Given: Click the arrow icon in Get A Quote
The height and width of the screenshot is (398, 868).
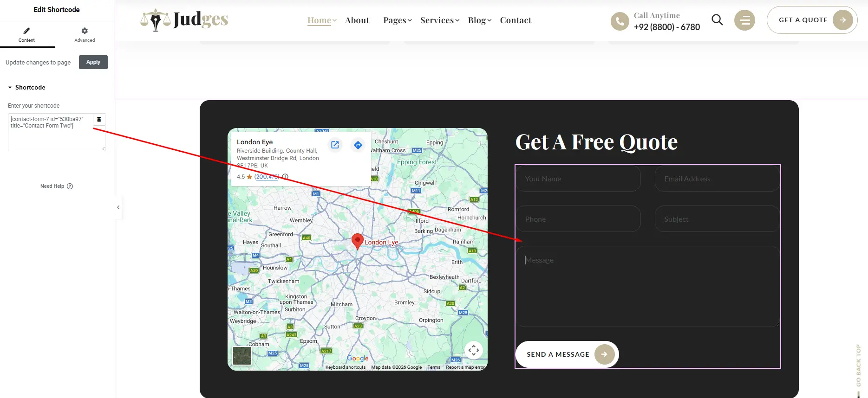Looking at the screenshot, I should (842, 20).
